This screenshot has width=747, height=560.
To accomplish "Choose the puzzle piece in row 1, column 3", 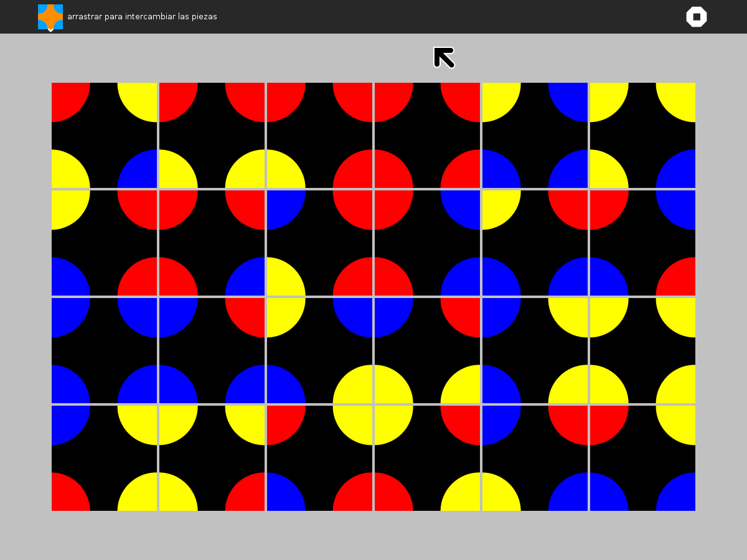I will coord(319,135).
